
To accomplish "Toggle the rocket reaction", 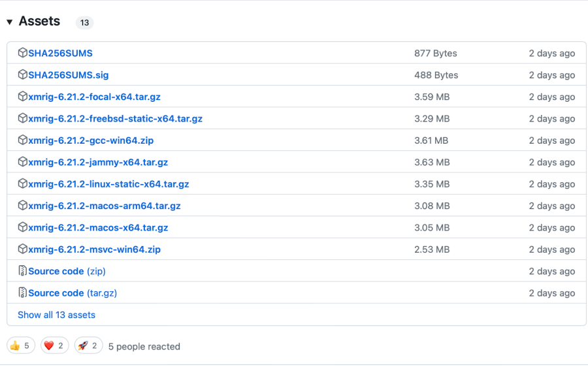I will (x=88, y=346).
